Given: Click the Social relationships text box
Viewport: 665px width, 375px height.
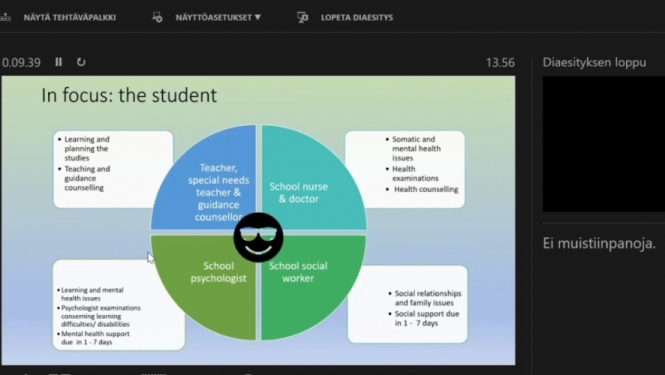Looking at the screenshot, I should coord(408,304).
